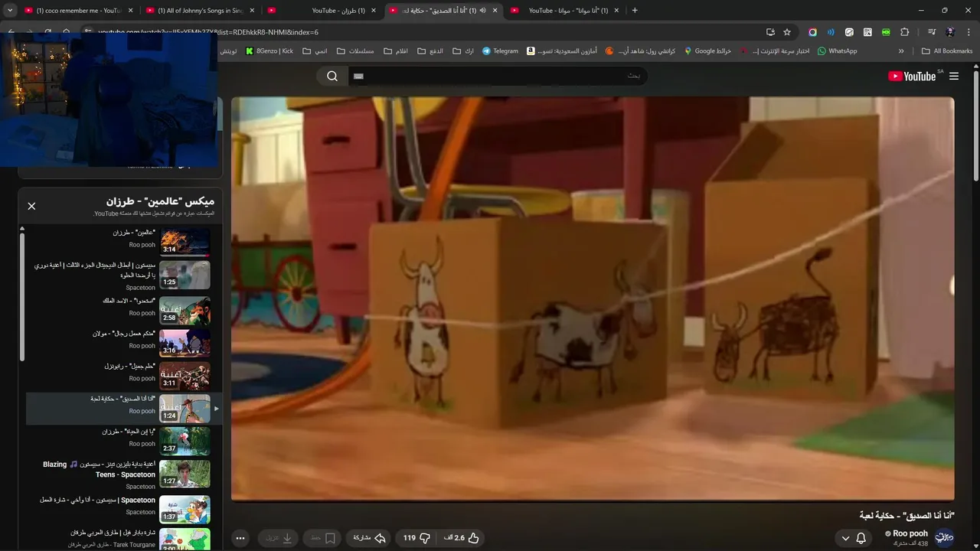Image resolution: width=980 pixels, height=551 pixels.
Task: Open the Amazon Saudi bookmark
Action: click(562, 51)
